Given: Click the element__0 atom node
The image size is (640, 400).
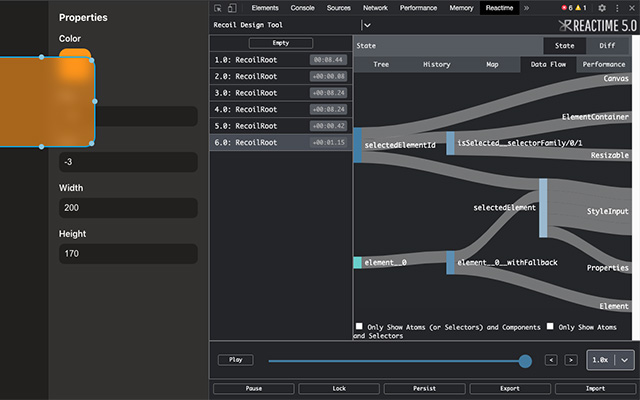Looking at the screenshot, I should (x=358, y=262).
